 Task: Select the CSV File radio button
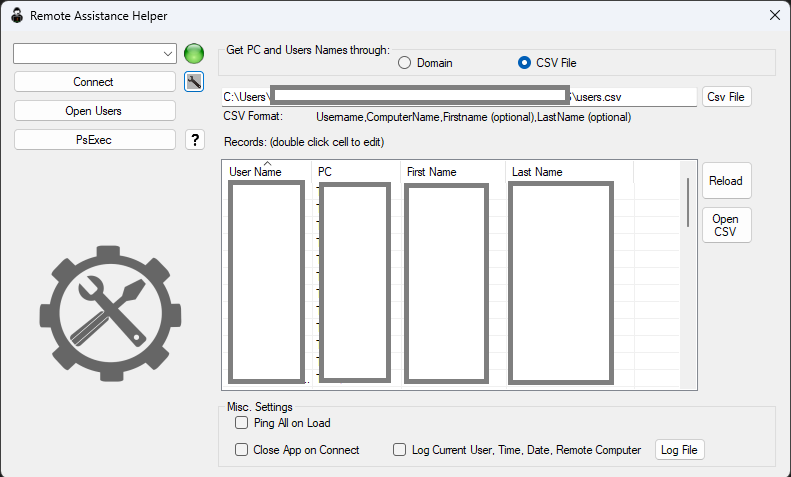[524, 63]
